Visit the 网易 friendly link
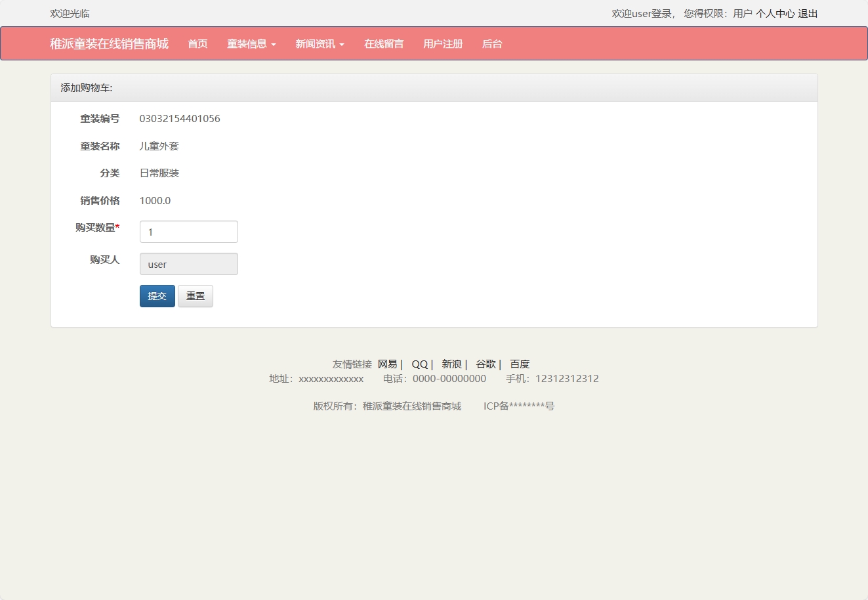The height and width of the screenshot is (600, 868). [388, 364]
